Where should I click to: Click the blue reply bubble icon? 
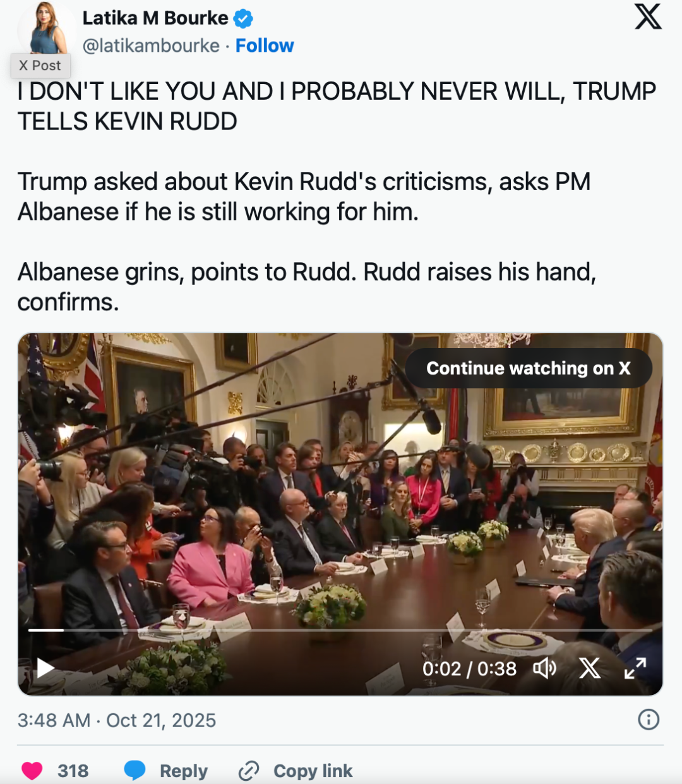[135, 771]
